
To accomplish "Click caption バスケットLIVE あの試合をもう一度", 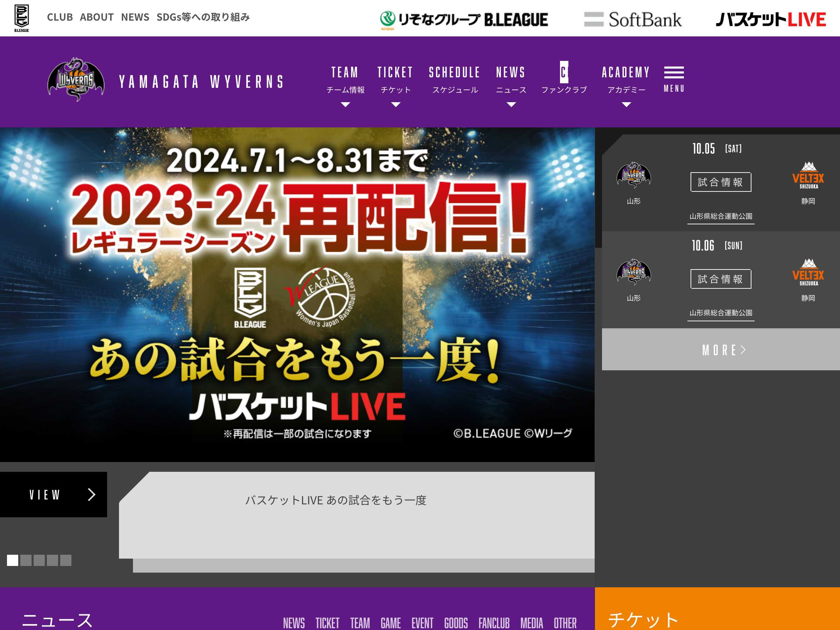I will pos(336,500).
